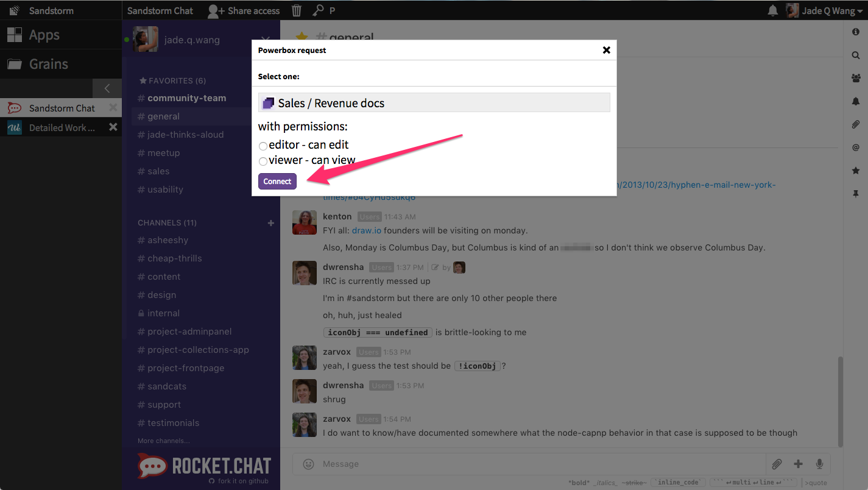Select the editor - can edit radio option
868x490 pixels.
(263, 146)
